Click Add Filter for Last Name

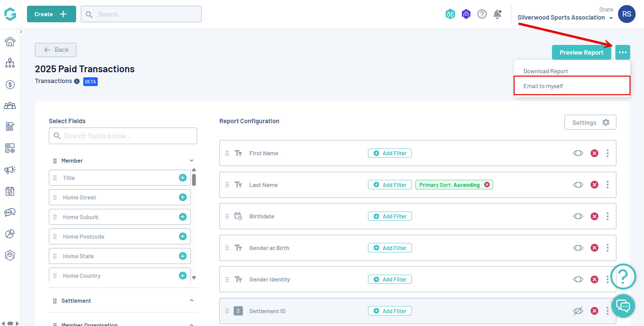point(390,185)
